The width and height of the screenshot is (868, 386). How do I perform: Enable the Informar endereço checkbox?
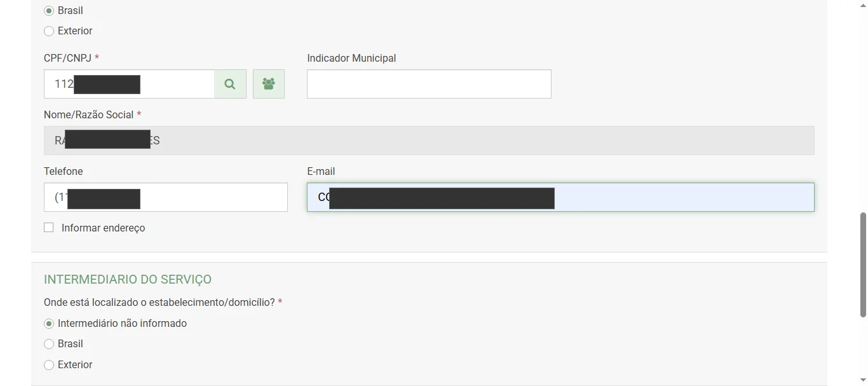pos(48,227)
